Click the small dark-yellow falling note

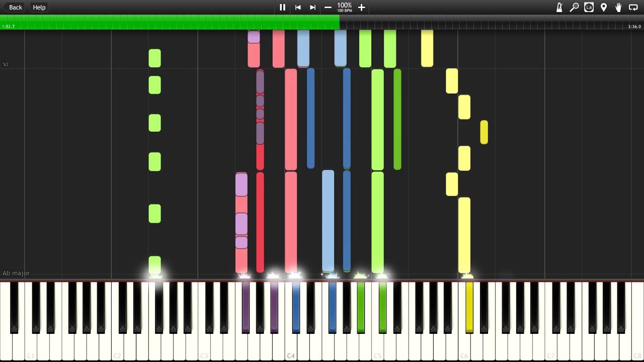point(484,132)
